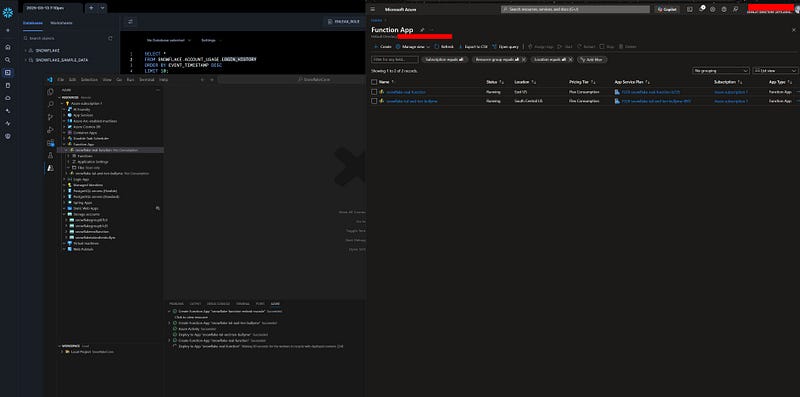Click Azure portal search resources box
The height and width of the screenshot is (397, 800).
pyautogui.click(x=575, y=9)
